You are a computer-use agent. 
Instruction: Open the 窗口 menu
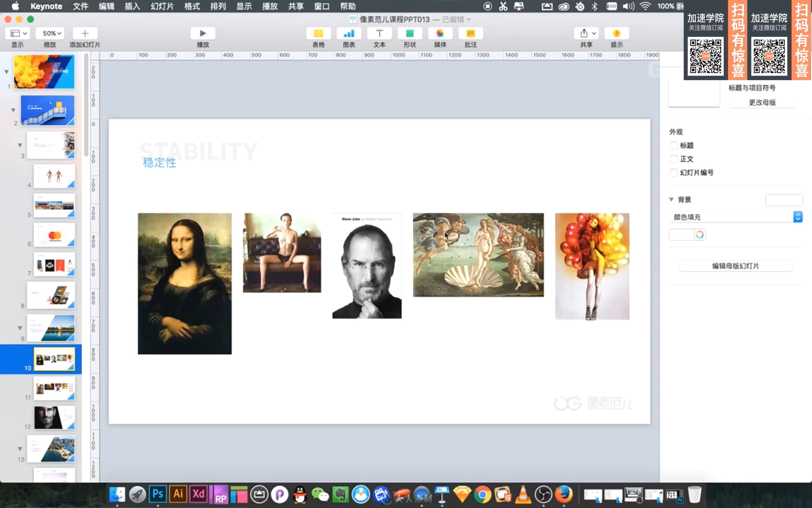tap(321, 6)
